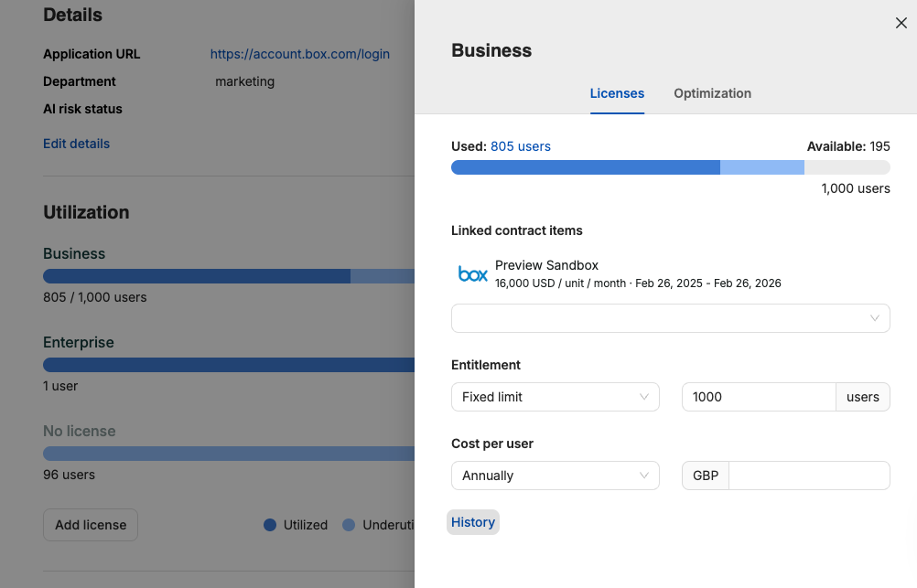Select the Licenses tab
The width and height of the screenshot is (917, 588).
point(617,93)
